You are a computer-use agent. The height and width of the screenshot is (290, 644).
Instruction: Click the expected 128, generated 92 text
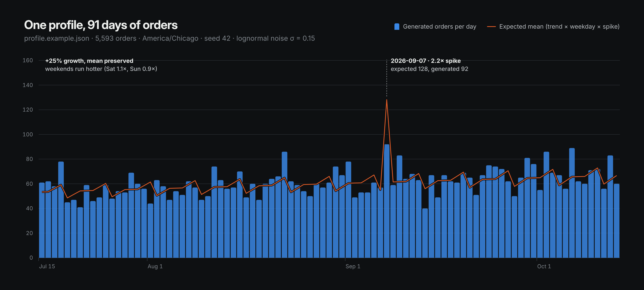click(429, 69)
